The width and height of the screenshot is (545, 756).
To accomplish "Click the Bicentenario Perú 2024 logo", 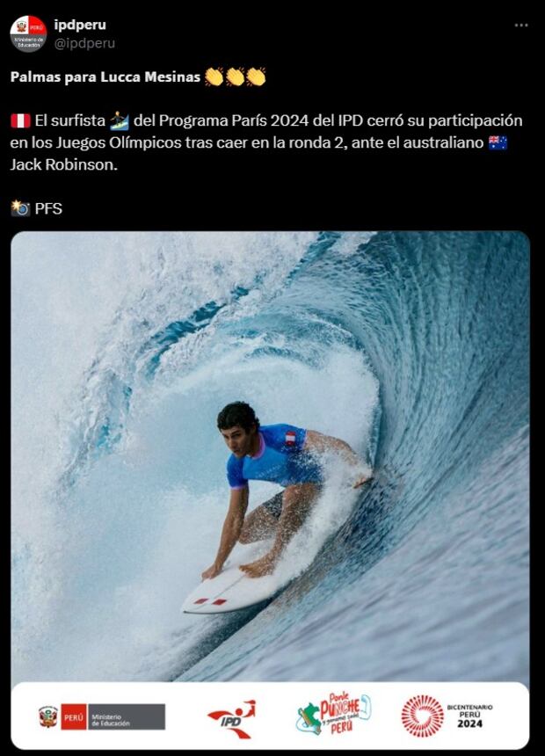I will pos(447,716).
